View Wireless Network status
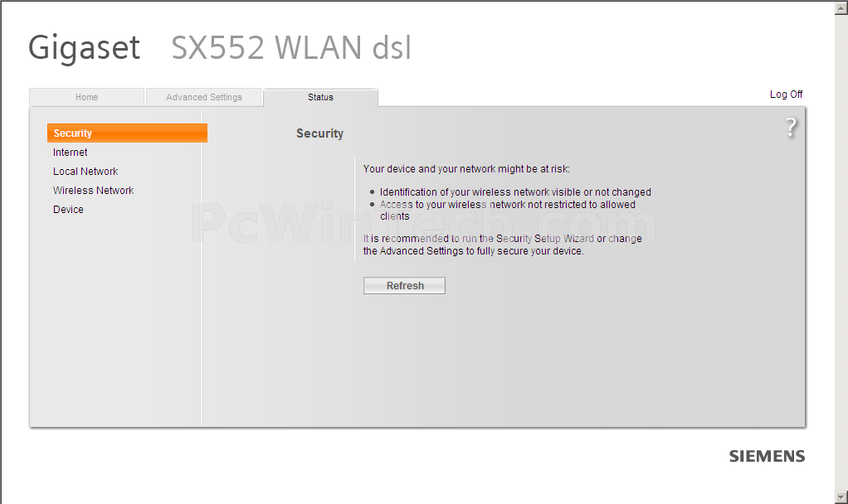 (x=93, y=190)
